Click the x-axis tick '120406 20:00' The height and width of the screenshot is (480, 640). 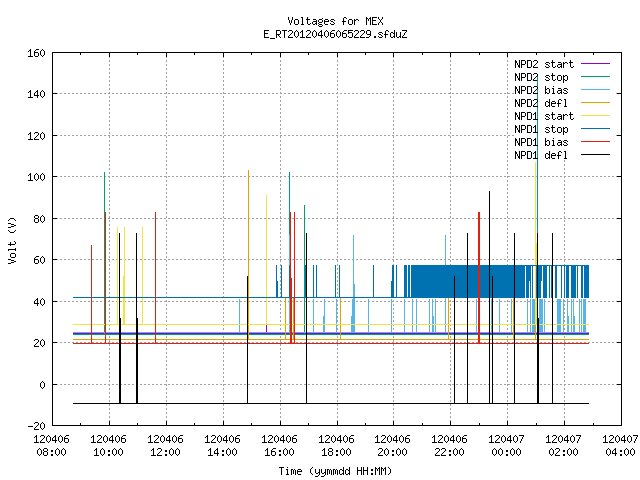[x=392, y=446]
